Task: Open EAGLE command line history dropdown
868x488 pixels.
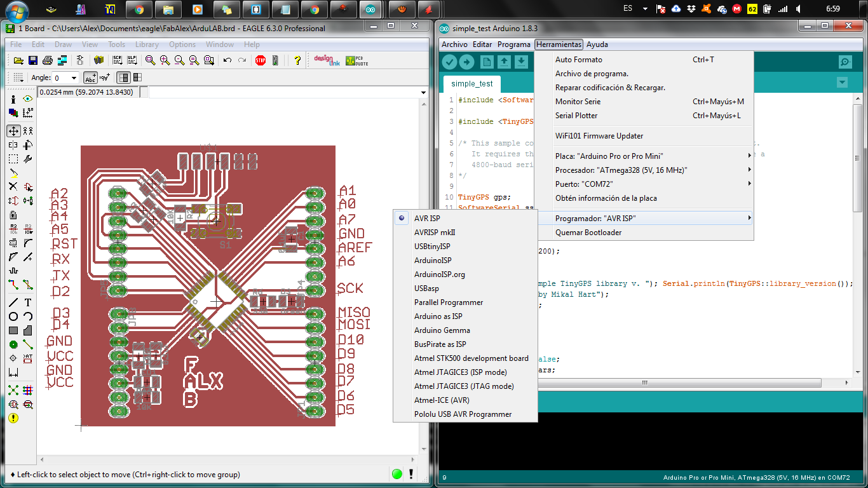Action: click(424, 93)
